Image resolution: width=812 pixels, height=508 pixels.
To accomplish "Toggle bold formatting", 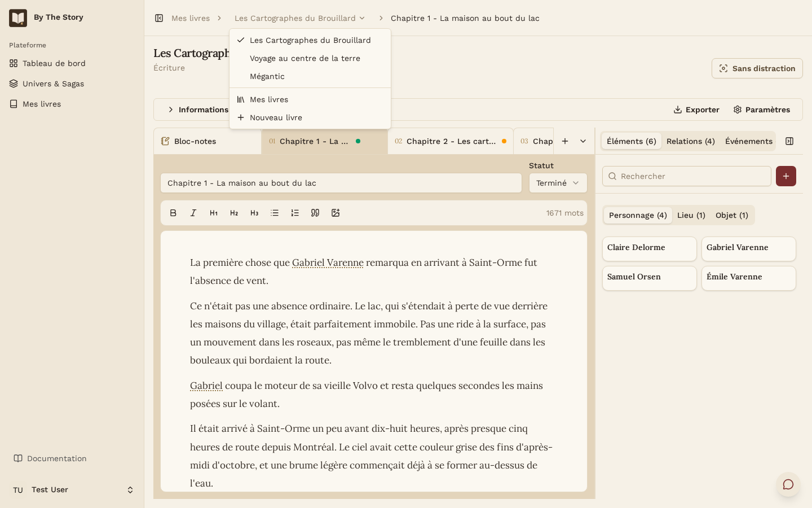I will pyautogui.click(x=173, y=213).
